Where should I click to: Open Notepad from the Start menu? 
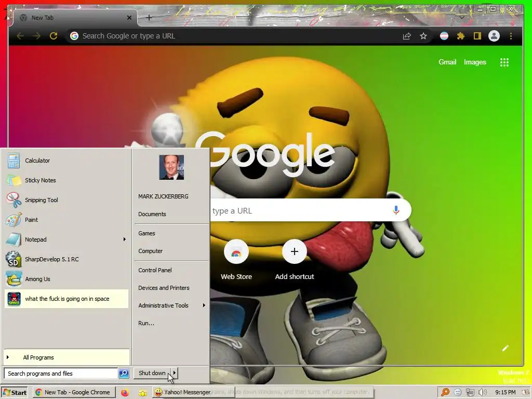66,239
